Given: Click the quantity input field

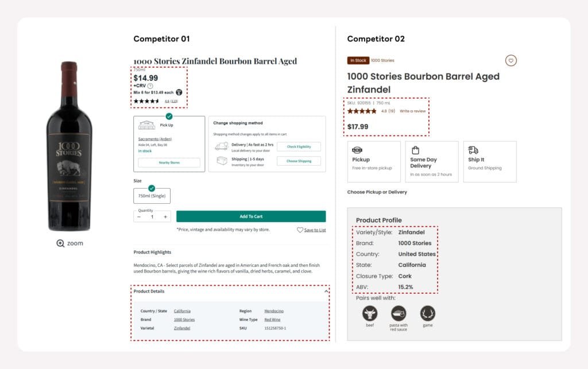Looking at the screenshot, I should tap(152, 217).
